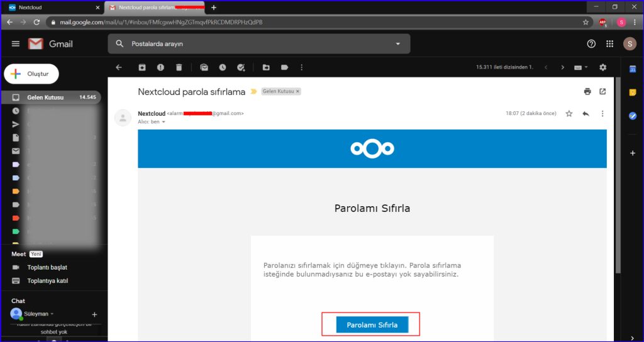Screen dimensions: 644x342
Task: Reload the page
Action: click(36, 22)
